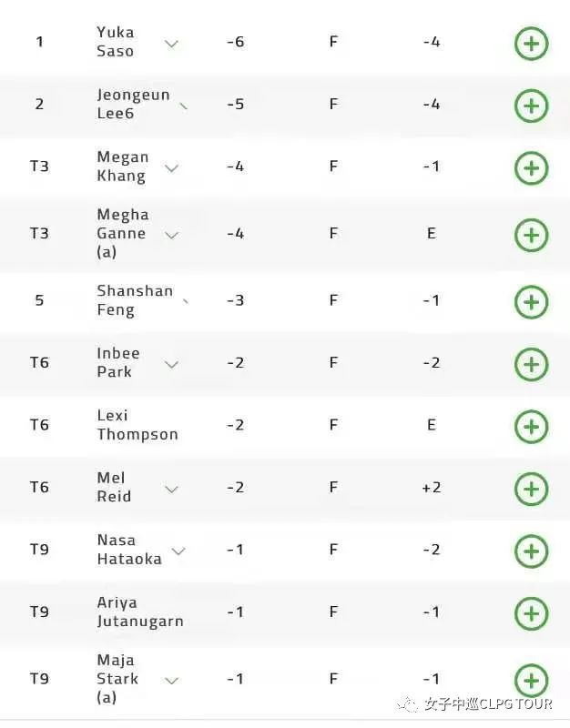This screenshot has width=570, height=728.
Task: Add Shanshan Feng via plus icon
Action: coord(532,302)
